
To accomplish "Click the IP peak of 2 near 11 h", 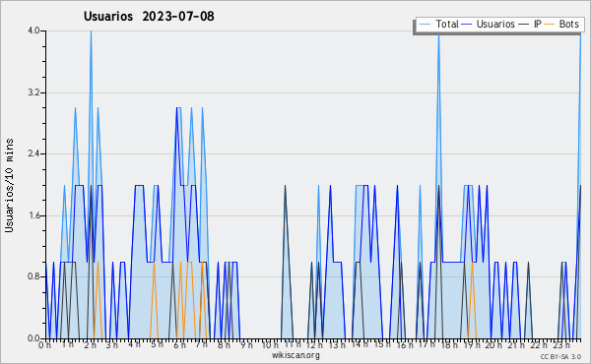I will click(x=285, y=186).
